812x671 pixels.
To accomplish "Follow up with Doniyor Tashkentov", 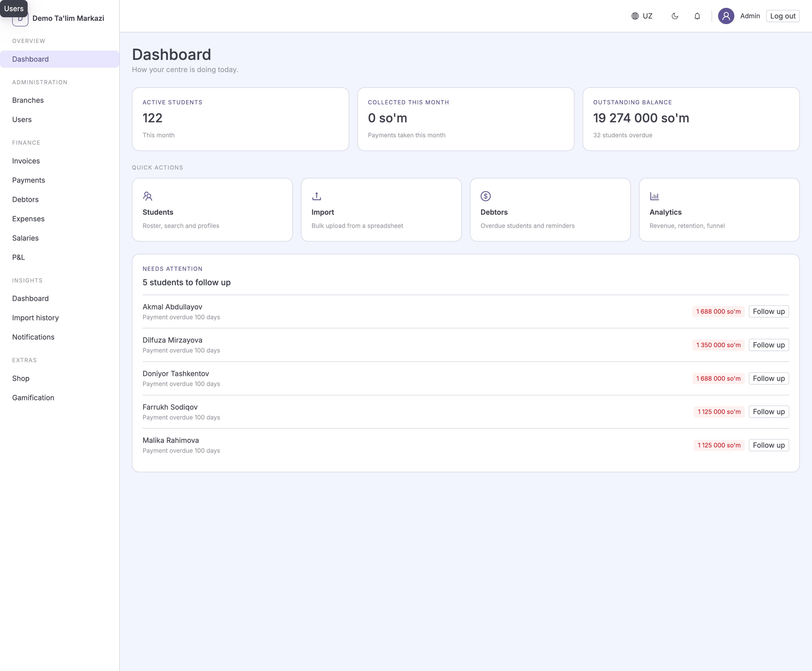I will (769, 378).
